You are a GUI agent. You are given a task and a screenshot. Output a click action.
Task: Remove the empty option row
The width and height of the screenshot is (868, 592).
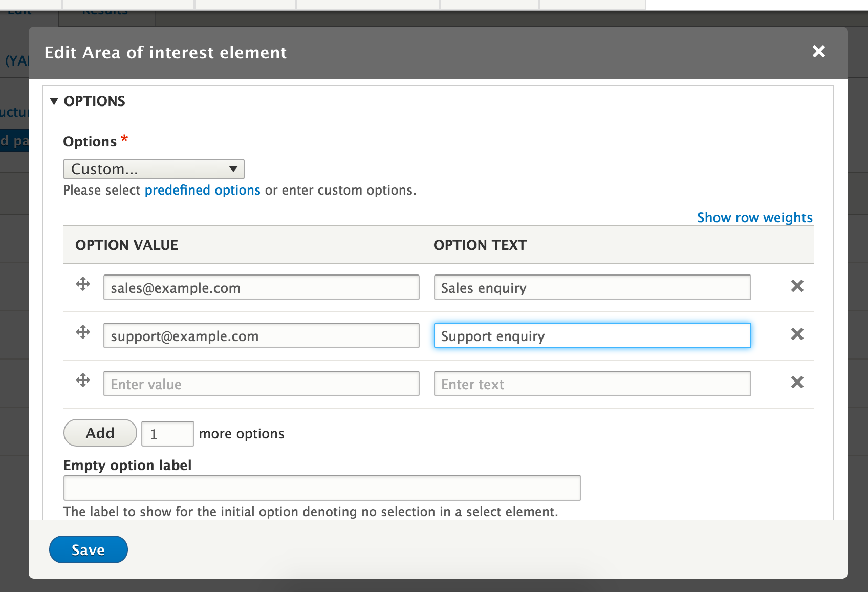797,382
